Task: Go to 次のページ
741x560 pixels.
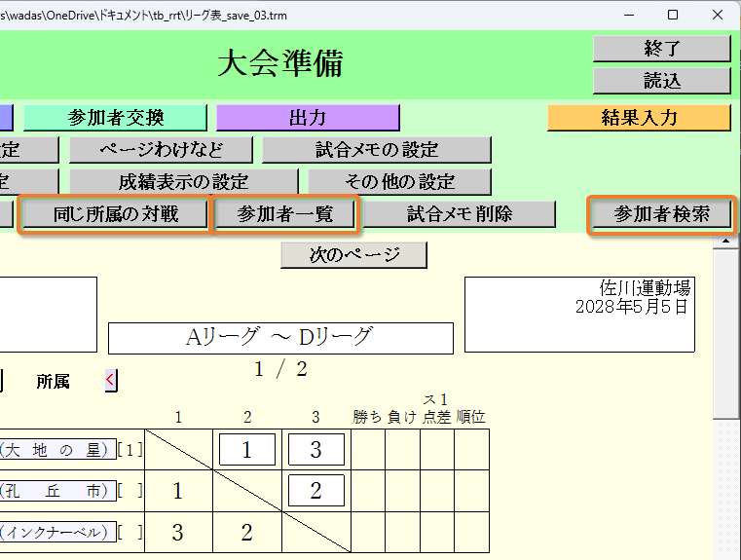Action: 354,255
